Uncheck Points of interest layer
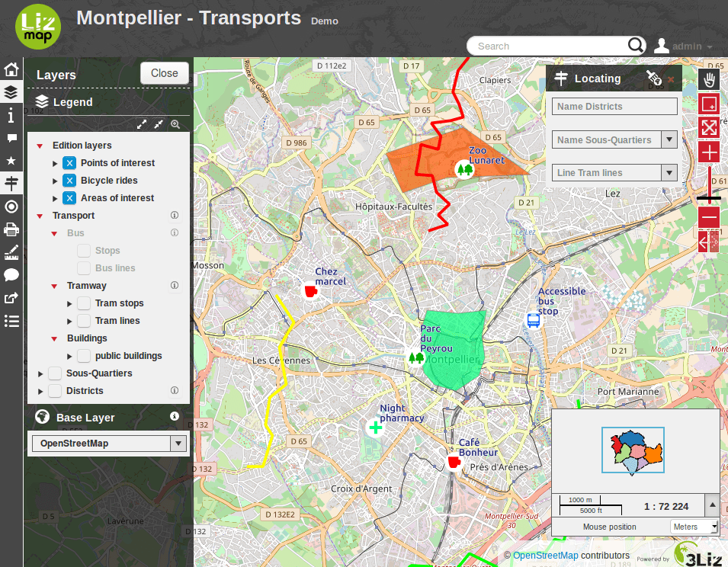 tap(69, 163)
